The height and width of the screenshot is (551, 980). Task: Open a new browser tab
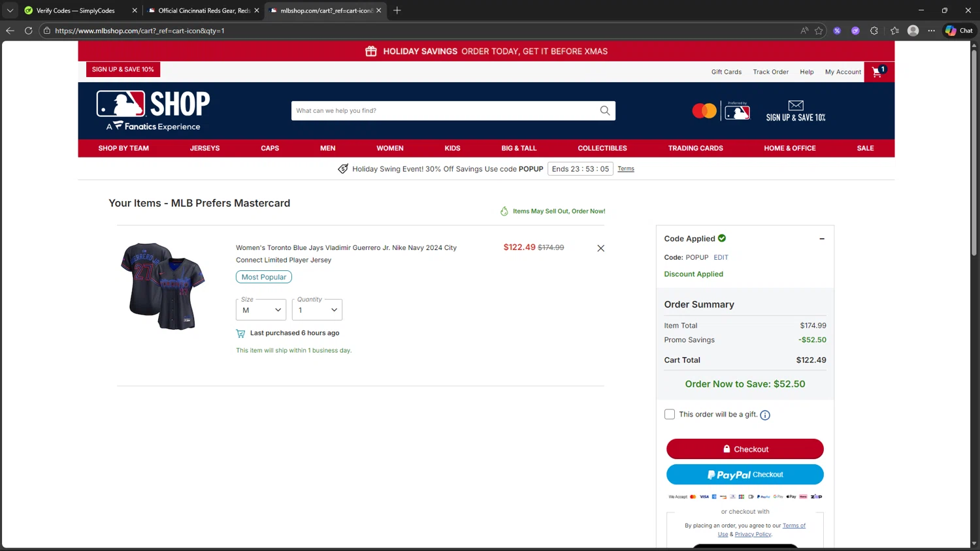point(397,10)
